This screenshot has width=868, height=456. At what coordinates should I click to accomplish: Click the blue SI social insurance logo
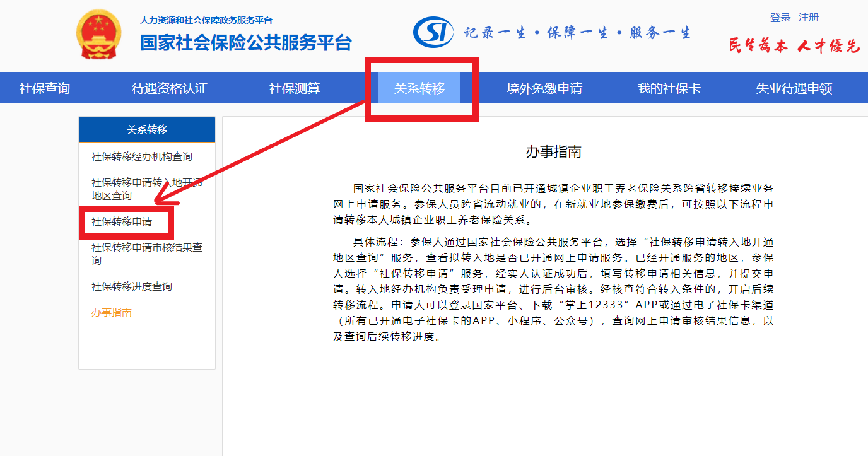pos(433,33)
